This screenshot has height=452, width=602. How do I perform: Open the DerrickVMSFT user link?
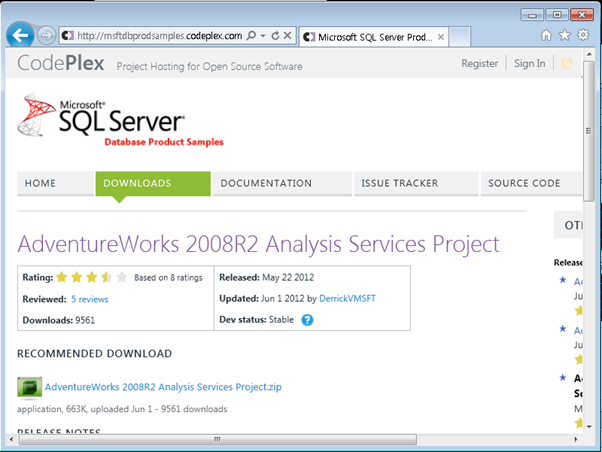(x=347, y=298)
